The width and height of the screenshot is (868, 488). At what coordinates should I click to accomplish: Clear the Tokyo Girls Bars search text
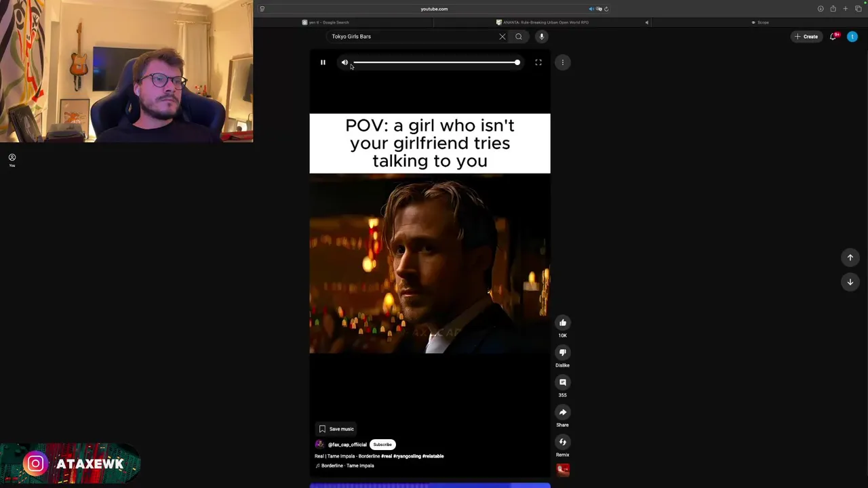pyautogui.click(x=502, y=37)
